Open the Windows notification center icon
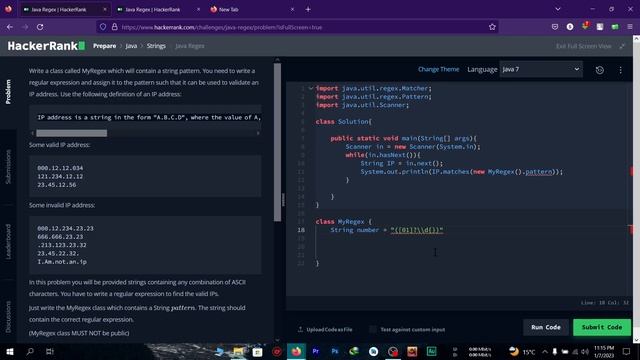640x360 pixels. [627, 351]
